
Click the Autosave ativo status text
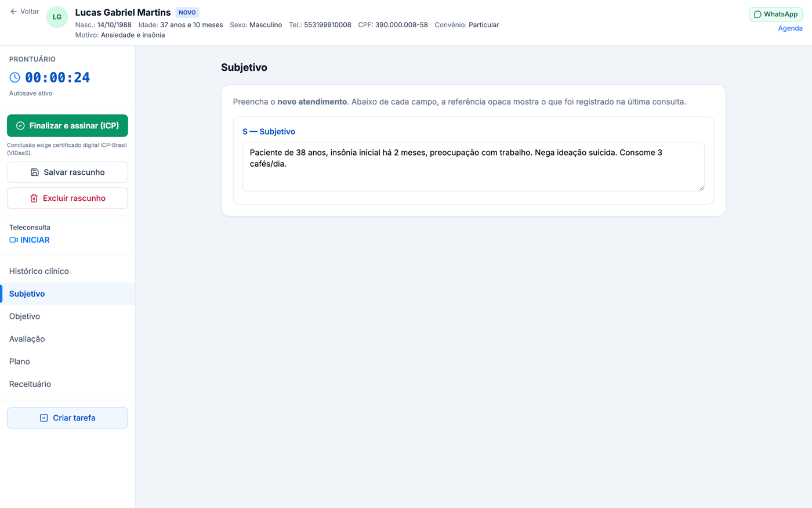click(x=31, y=93)
